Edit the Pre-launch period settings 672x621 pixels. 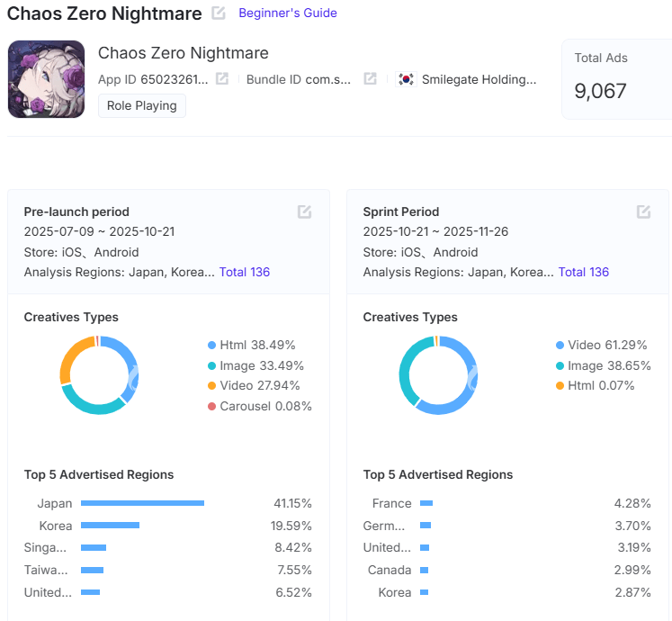(305, 211)
